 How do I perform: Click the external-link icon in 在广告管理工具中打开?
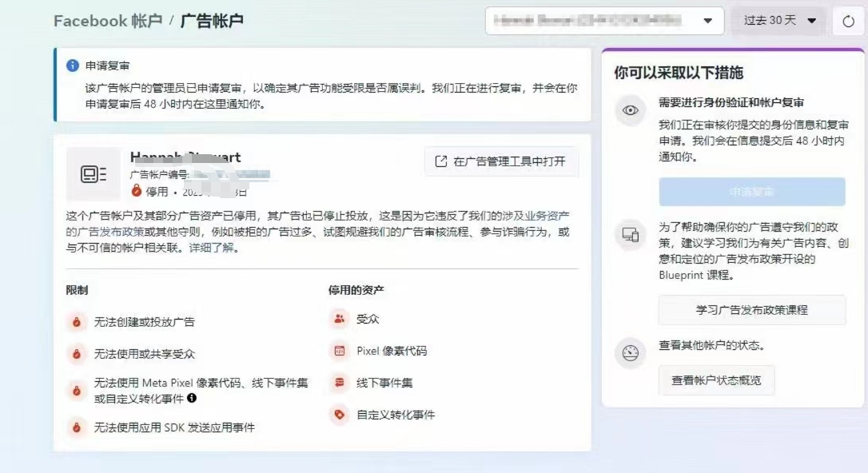(x=440, y=161)
